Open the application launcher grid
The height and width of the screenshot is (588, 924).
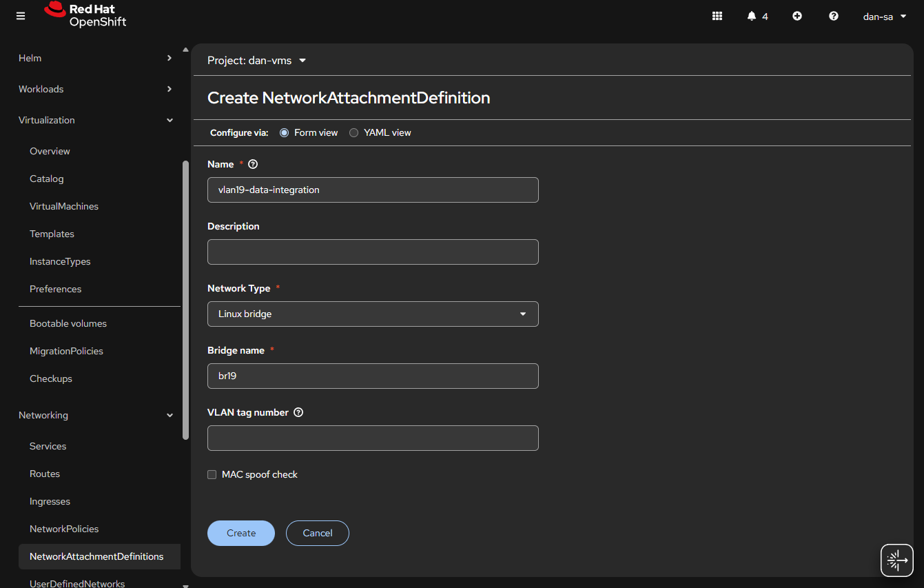(717, 16)
